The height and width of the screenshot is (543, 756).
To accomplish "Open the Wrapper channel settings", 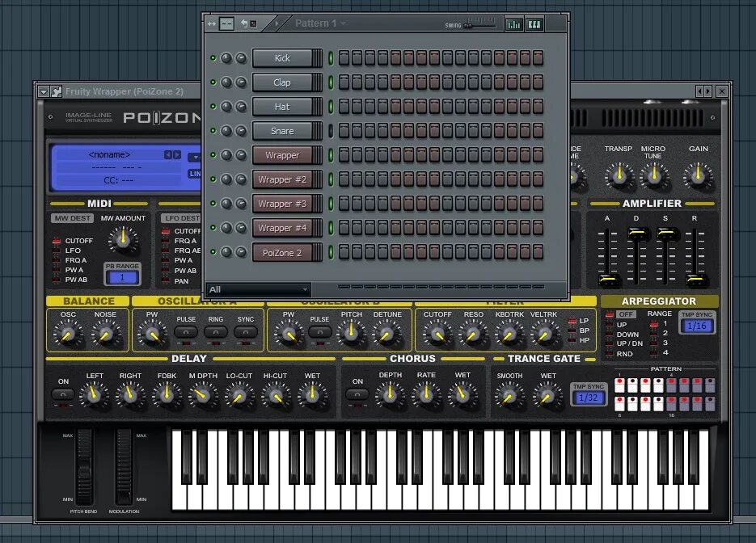I will coord(282,155).
